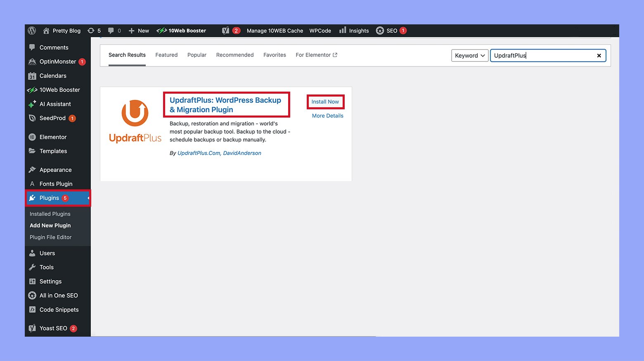Image resolution: width=644 pixels, height=361 pixels.
Task: Switch to the Featured tab
Action: click(x=166, y=55)
